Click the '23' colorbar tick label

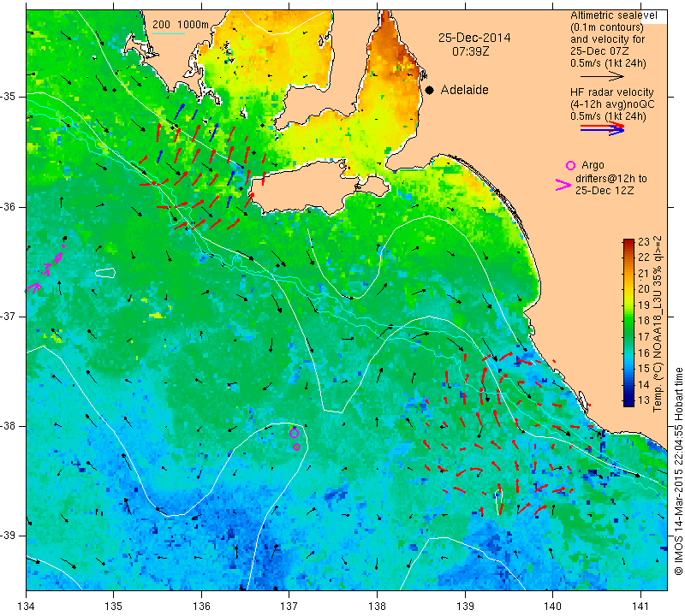point(644,242)
